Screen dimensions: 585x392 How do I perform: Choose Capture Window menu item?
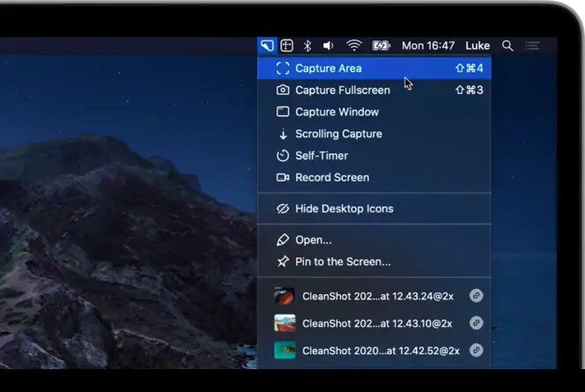tap(374, 112)
